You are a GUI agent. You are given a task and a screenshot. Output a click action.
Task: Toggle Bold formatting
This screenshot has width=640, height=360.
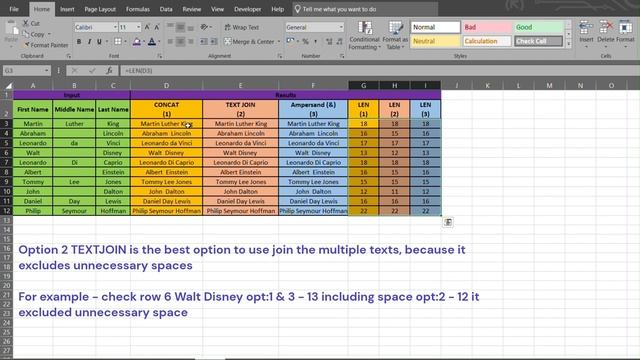[79, 41]
